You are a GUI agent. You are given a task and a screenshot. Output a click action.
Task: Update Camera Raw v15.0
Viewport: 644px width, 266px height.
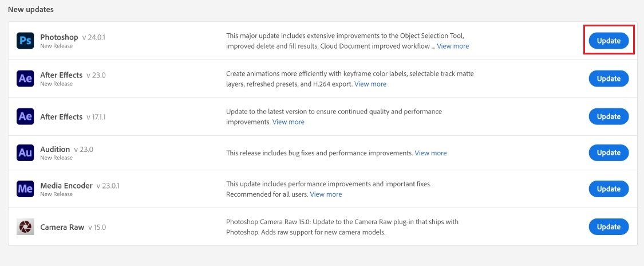coord(609,227)
